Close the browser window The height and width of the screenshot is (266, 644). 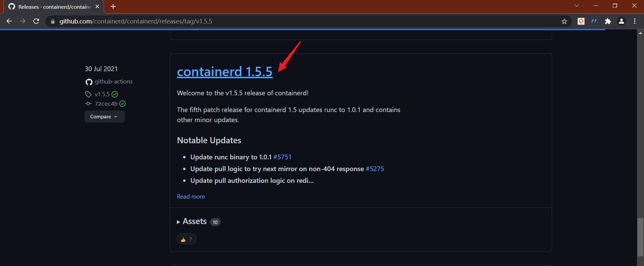634,6
